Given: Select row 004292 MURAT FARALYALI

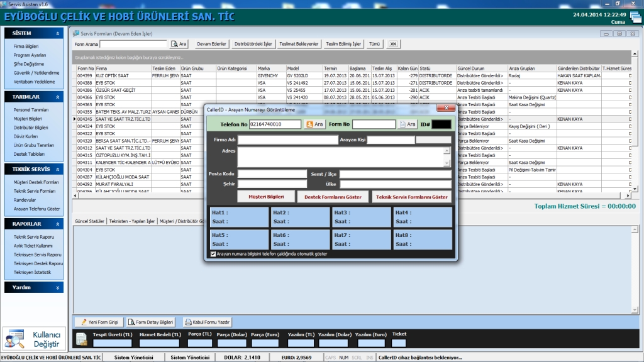Looking at the screenshot, I should click(x=353, y=184).
